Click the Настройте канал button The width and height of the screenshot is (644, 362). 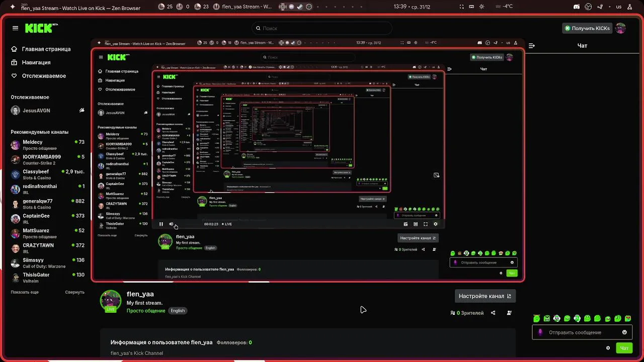pos(485,296)
